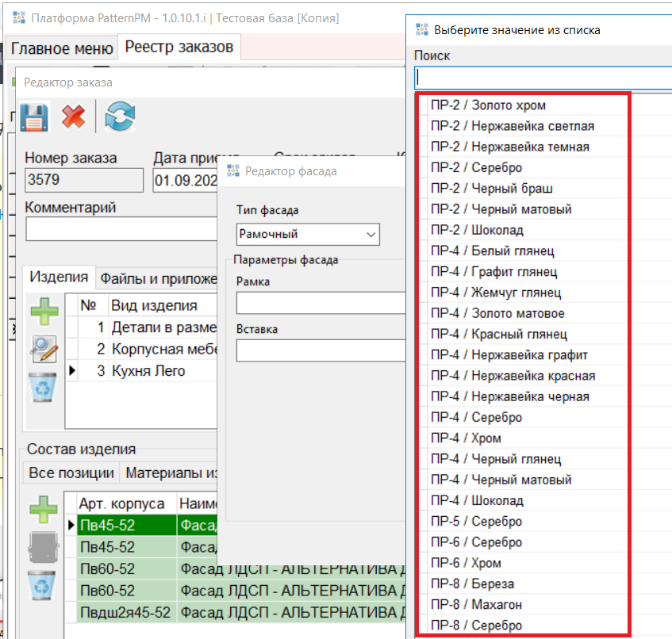Switch to Главное меню tab

click(62, 48)
